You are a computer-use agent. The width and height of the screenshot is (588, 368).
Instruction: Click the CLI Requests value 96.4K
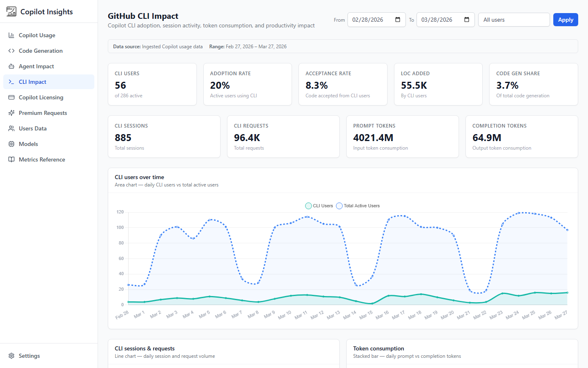pyautogui.click(x=247, y=138)
